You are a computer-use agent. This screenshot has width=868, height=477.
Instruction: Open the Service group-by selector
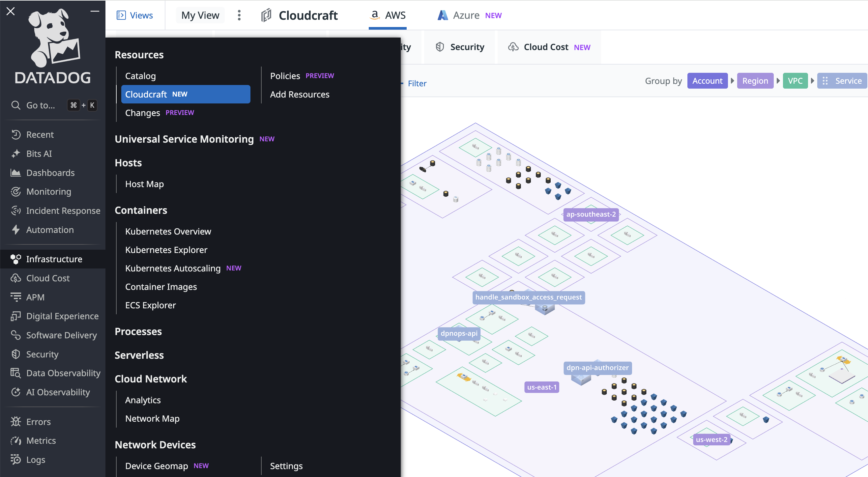pos(842,81)
